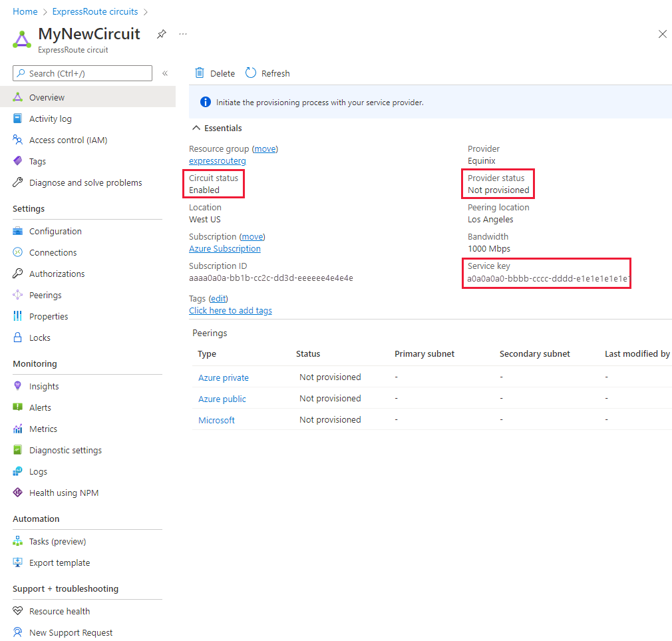Image resolution: width=672 pixels, height=641 pixels.
Task: Open the Azure private peering row
Action: coord(224,377)
